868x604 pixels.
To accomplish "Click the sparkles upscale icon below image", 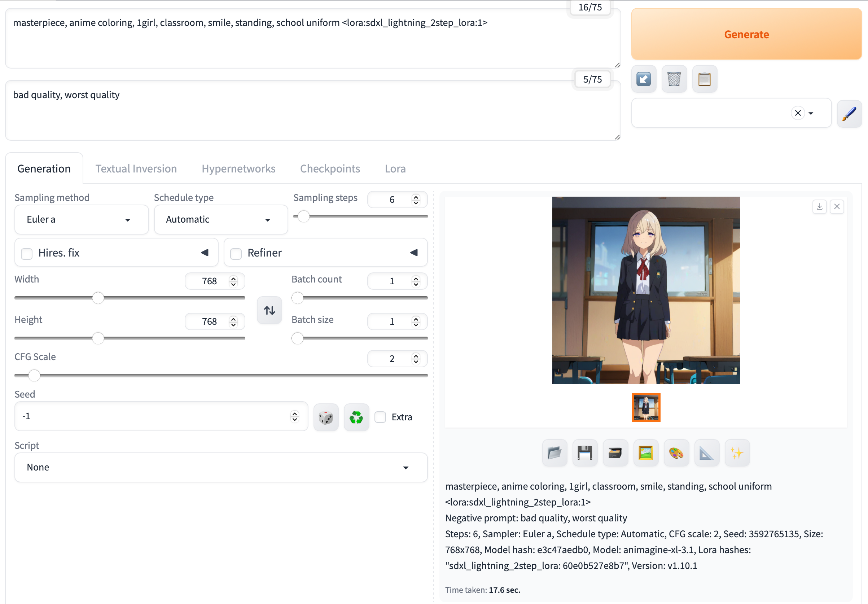I will 737,453.
